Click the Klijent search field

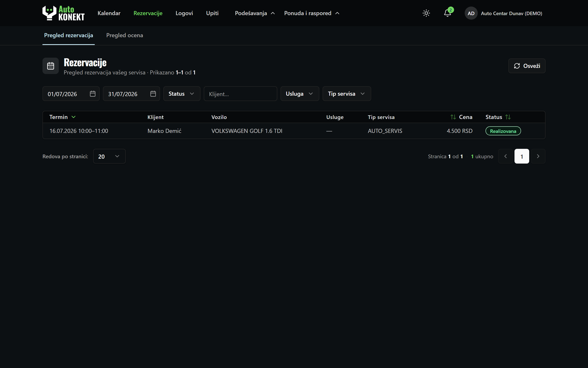[240, 94]
